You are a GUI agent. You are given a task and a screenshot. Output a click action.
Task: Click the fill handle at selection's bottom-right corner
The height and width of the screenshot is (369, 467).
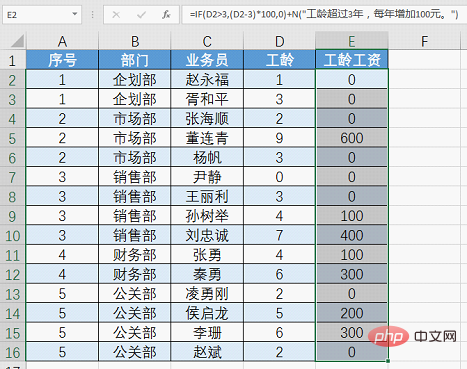coord(388,361)
